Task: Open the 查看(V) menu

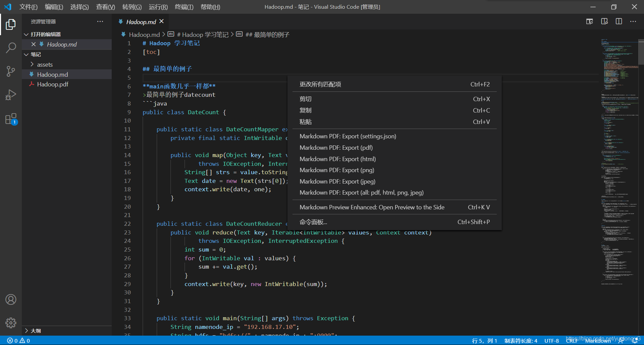Action: point(106,7)
